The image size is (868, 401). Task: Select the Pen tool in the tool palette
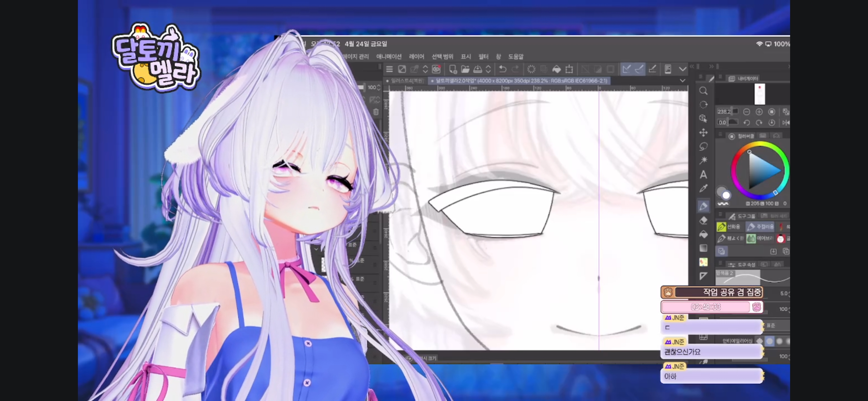(703, 206)
